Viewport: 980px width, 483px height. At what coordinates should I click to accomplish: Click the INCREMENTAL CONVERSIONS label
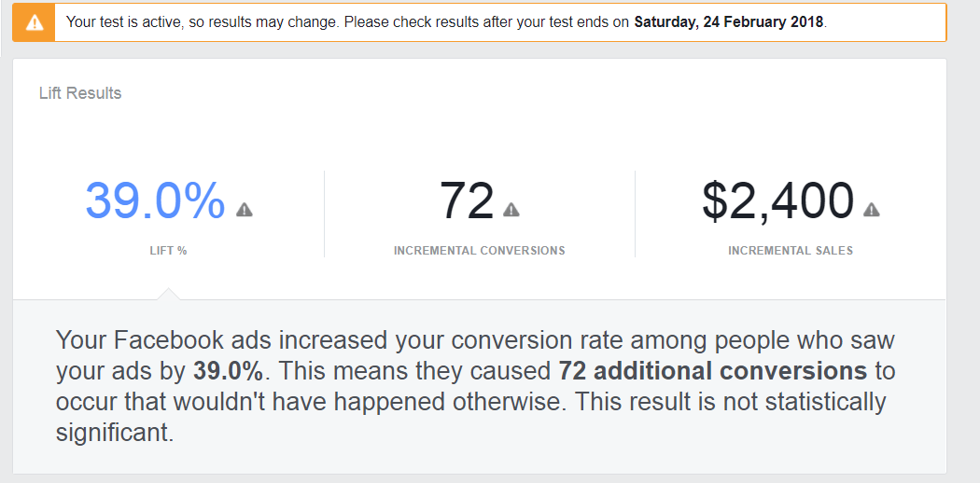(x=479, y=251)
